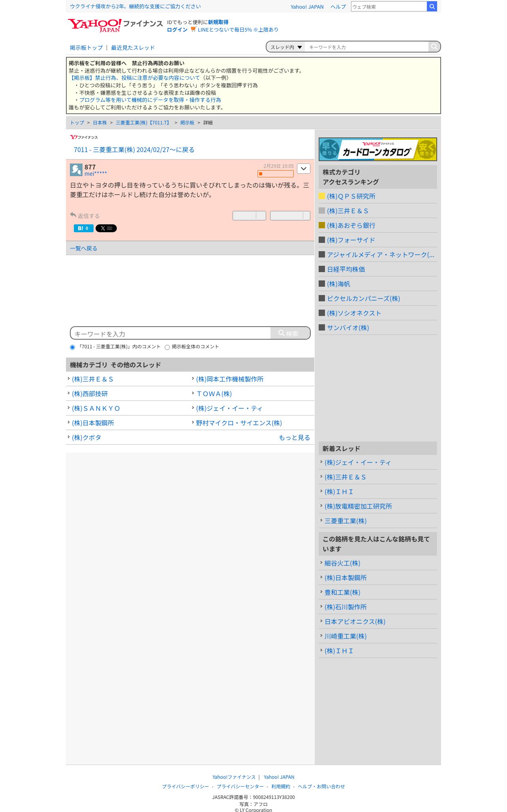This screenshot has width=507, height=812.
Task: Open 日本アビオニクス(株) related stock
Action: (355, 622)
